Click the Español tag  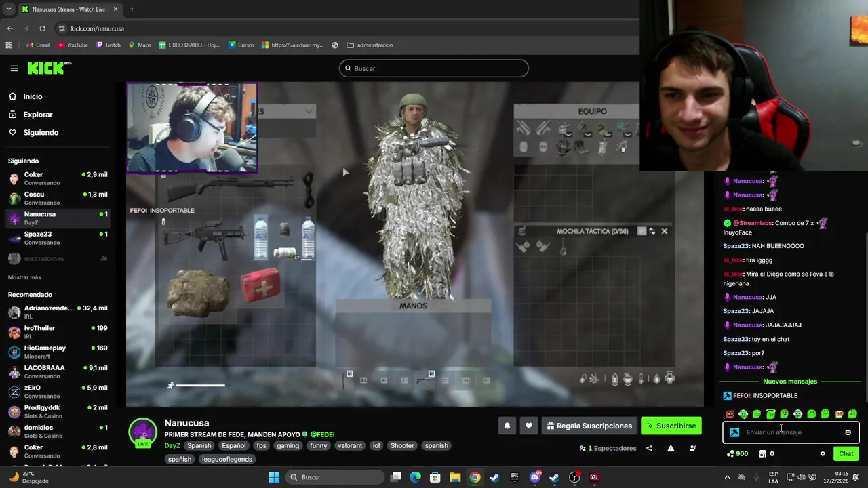[x=233, y=445]
